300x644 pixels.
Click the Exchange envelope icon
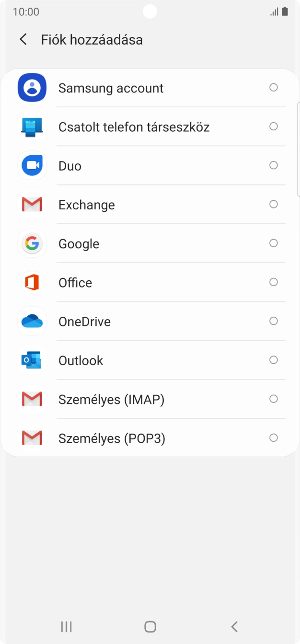pyautogui.click(x=32, y=204)
